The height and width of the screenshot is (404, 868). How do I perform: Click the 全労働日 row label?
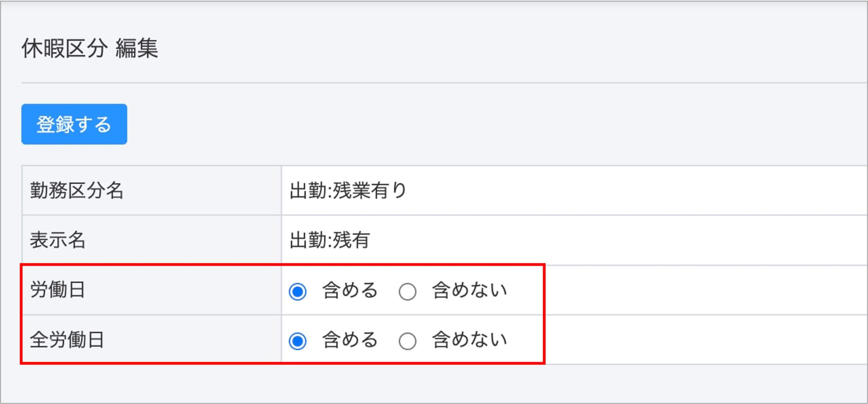[x=67, y=340]
